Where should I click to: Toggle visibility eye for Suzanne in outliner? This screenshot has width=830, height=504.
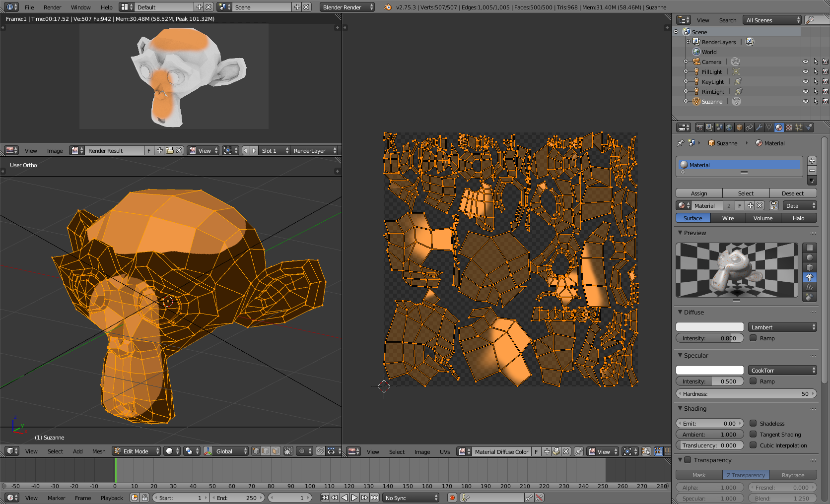[806, 102]
